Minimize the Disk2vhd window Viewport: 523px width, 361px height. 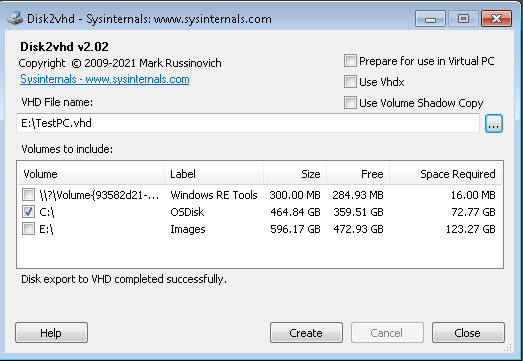430,19
